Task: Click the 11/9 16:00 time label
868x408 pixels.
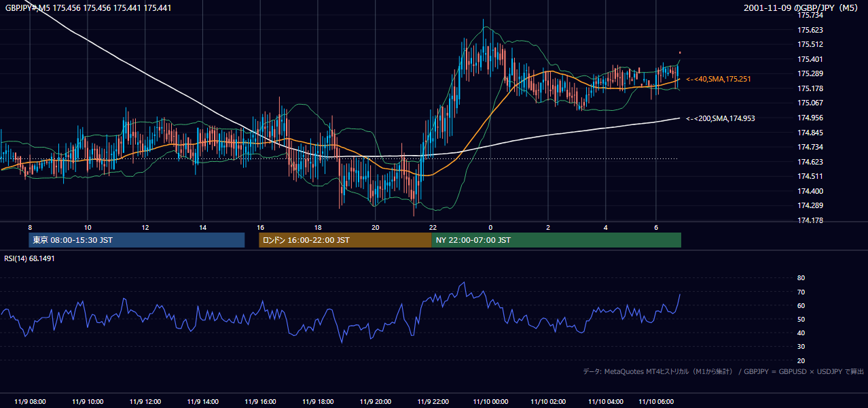Action: (x=260, y=402)
